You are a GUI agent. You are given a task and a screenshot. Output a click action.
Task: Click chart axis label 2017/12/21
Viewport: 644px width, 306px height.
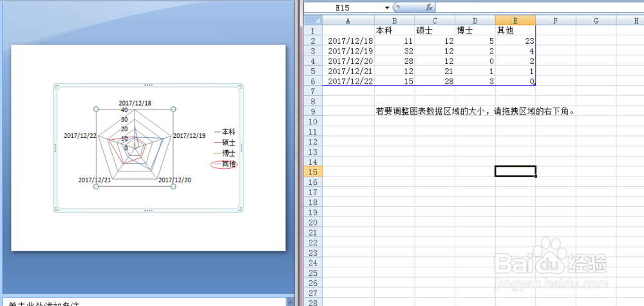tap(95, 180)
